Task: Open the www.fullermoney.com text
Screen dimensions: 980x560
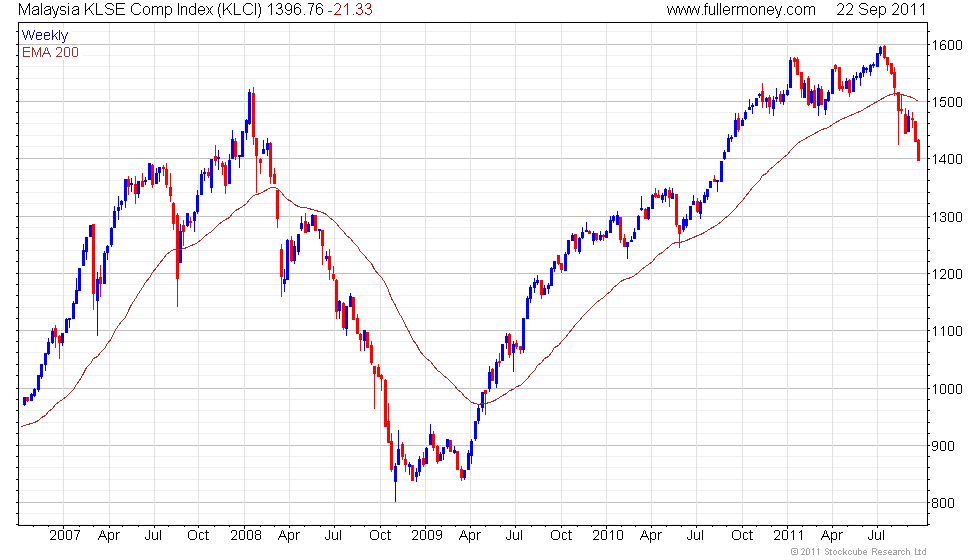Action: tap(741, 9)
